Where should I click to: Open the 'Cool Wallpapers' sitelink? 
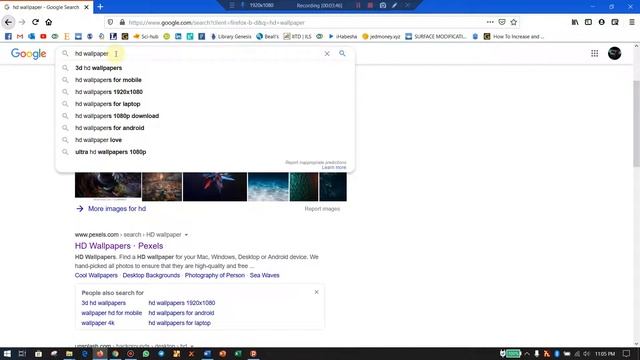point(96,275)
